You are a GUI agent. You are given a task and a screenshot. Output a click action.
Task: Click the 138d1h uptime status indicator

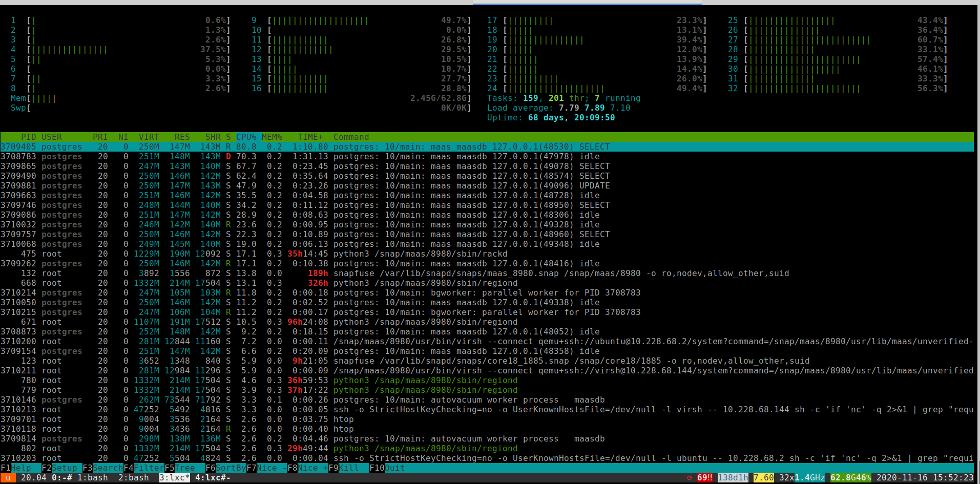tap(733, 478)
